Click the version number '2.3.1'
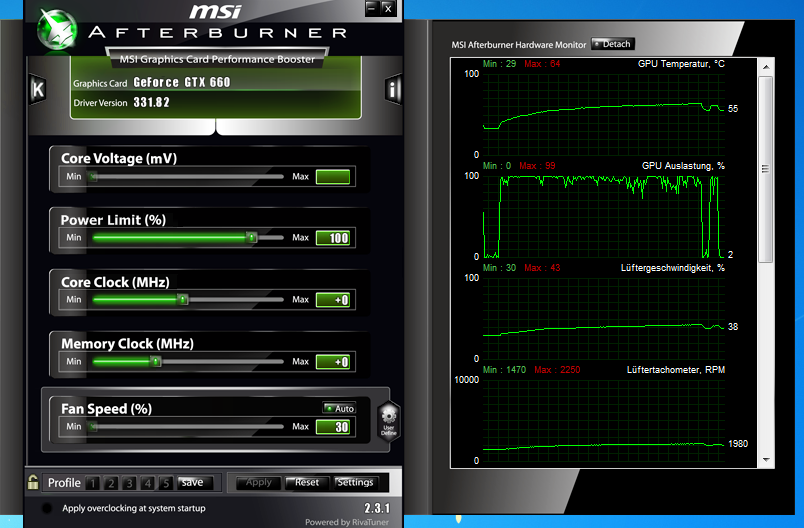The width and height of the screenshot is (804, 528). click(x=377, y=508)
